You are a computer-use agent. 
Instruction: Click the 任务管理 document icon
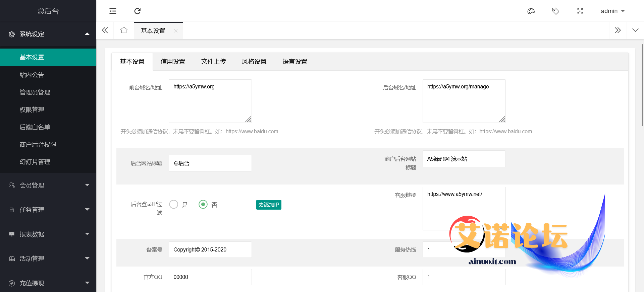(12, 210)
